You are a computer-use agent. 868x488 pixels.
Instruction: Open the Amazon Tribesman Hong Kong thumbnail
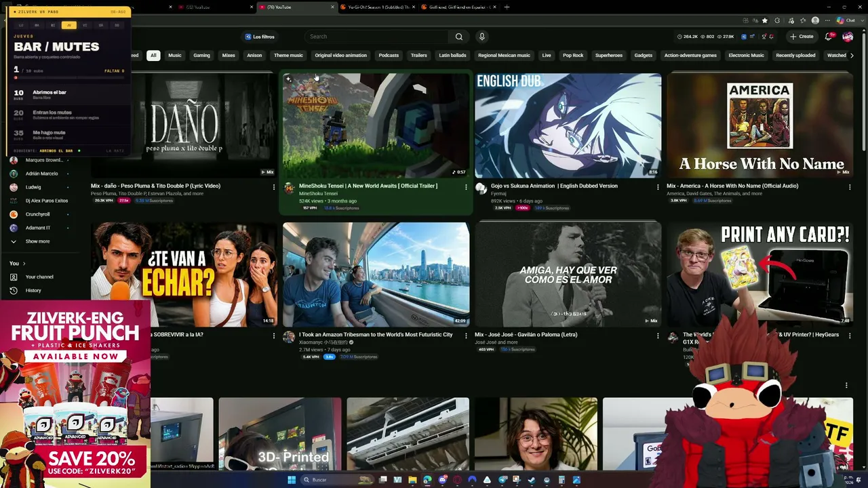376,274
